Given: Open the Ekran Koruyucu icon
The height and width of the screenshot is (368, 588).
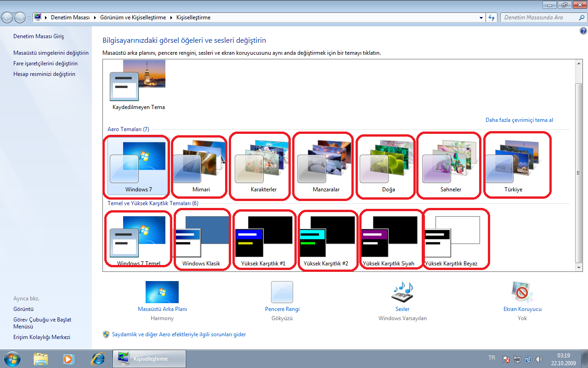Looking at the screenshot, I should (522, 292).
